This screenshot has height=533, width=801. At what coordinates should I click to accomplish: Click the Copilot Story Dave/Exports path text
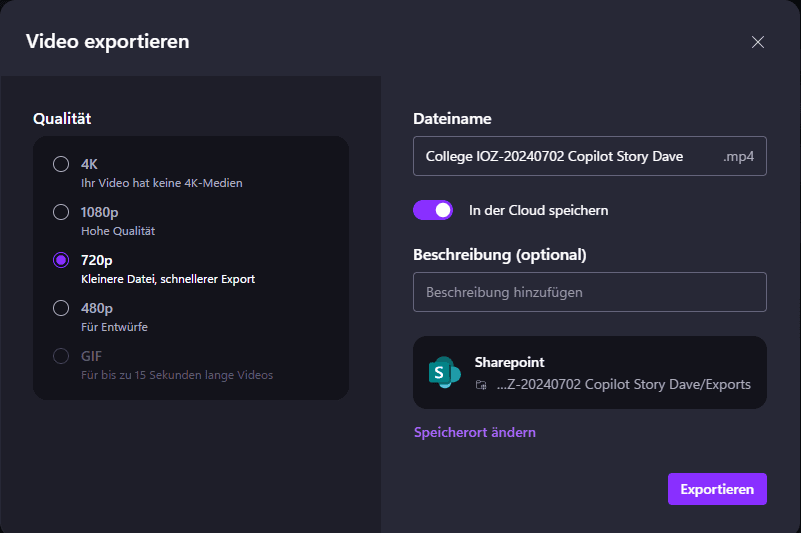[x=623, y=385]
